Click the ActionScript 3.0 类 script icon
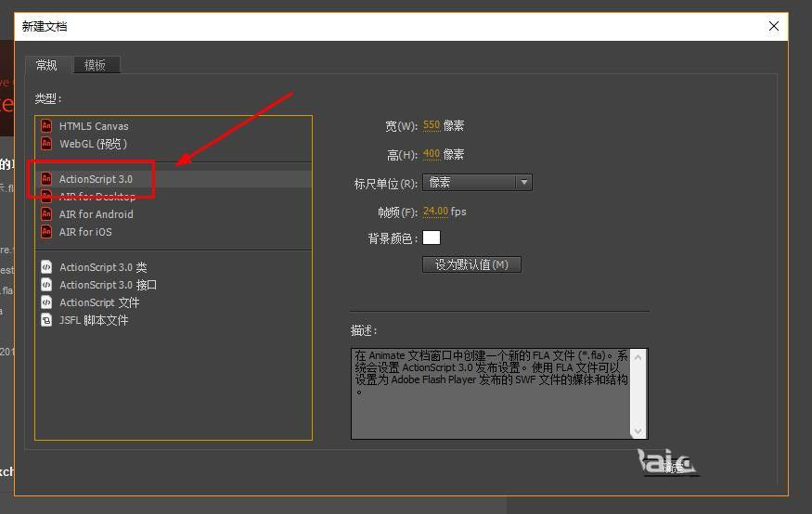Viewport: 812px width, 514px height. pyautogui.click(x=46, y=267)
